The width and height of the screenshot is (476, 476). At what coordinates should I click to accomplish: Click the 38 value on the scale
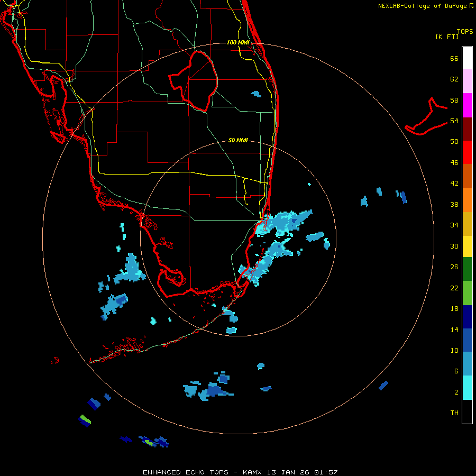point(454,204)
